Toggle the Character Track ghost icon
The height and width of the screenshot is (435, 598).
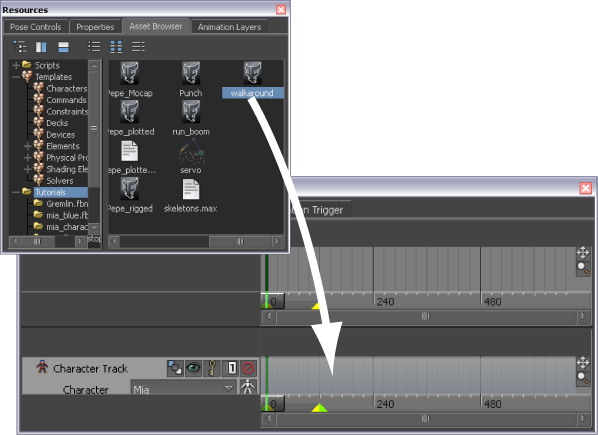coord(175,368)
